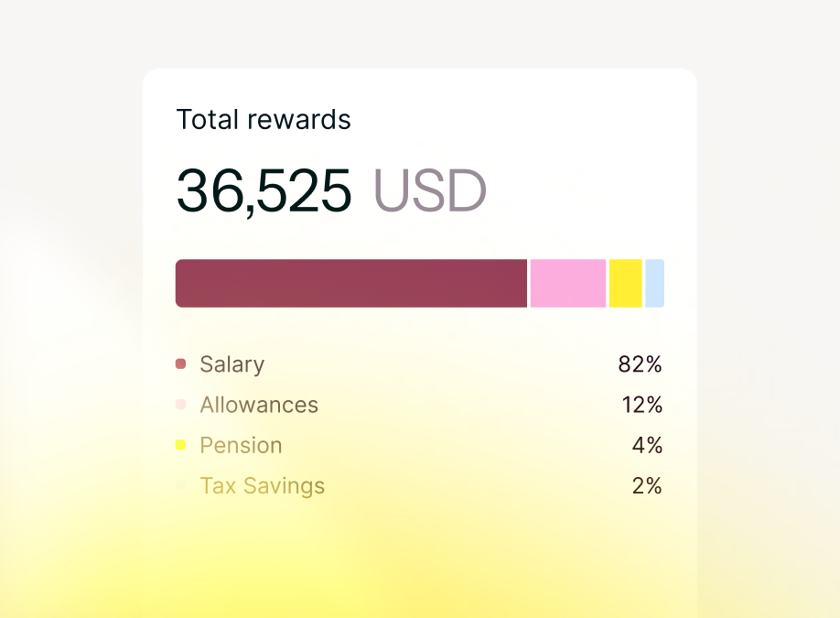Click the empty area below Tax Savings
Image resolution: width=840 pixels, height=618 pixels.
click(420, 558)
